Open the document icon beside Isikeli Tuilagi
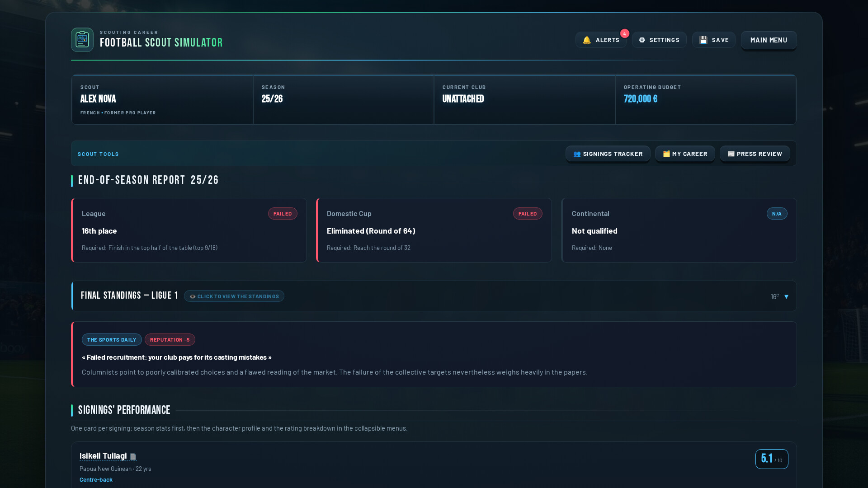 pos(133,456)
